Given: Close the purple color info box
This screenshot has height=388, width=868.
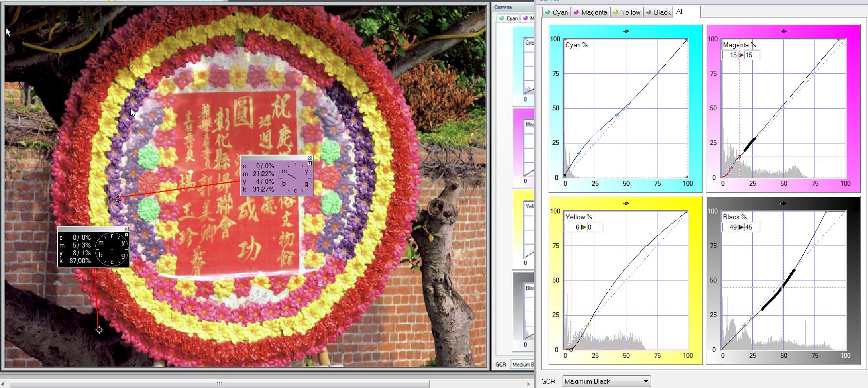Looking at the screenshot, I should click(310, 158).
